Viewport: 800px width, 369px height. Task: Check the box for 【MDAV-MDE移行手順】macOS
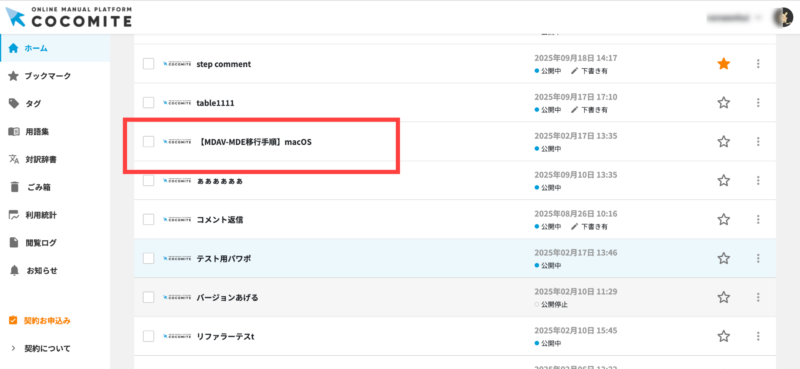[x=148, y=142]
